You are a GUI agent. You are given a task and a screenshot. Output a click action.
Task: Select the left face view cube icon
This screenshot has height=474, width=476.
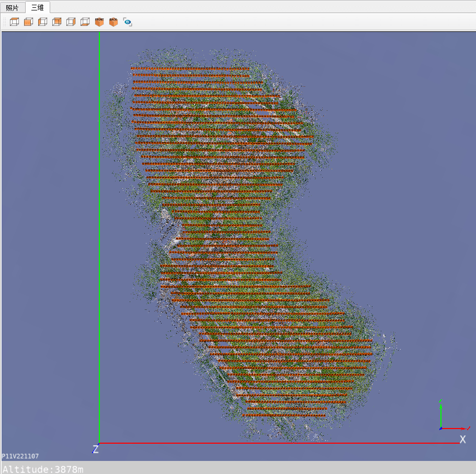pos(42,22)
